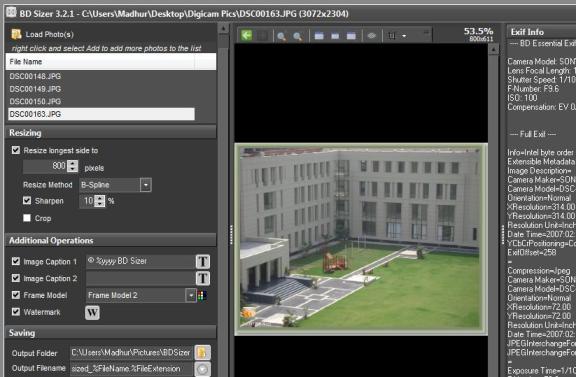Enable the Crop checkbox

27,218
